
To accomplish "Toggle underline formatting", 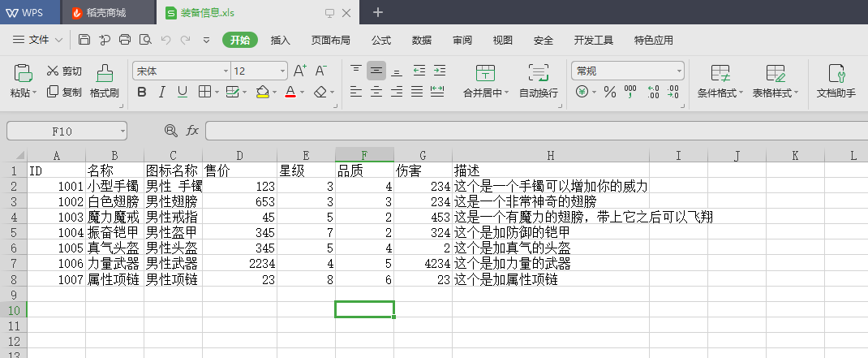I will pyautogui.click(x=183, y=92).
